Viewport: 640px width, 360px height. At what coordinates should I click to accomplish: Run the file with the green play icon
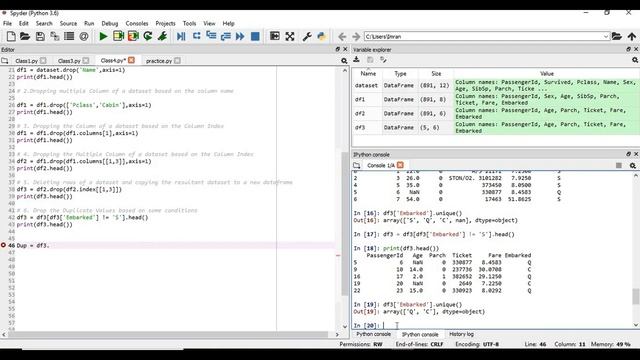click(x=103, y=36)
